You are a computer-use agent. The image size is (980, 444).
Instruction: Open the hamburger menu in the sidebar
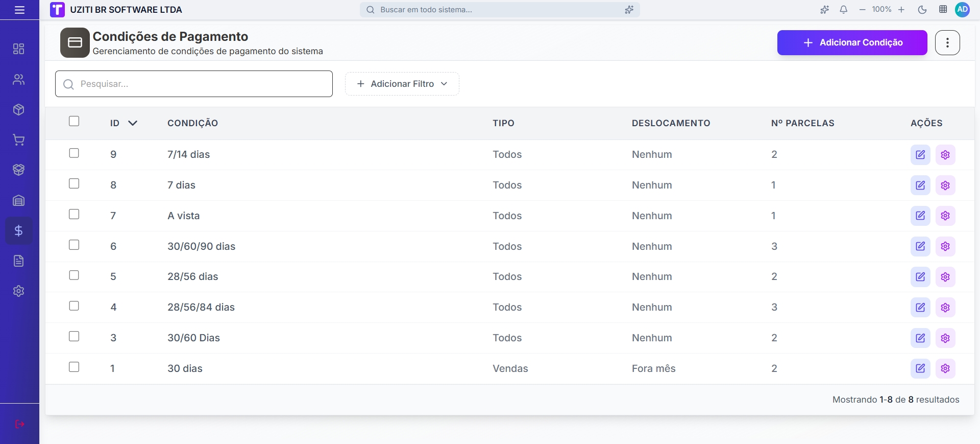pyautogui.click(x=19, y=10)
